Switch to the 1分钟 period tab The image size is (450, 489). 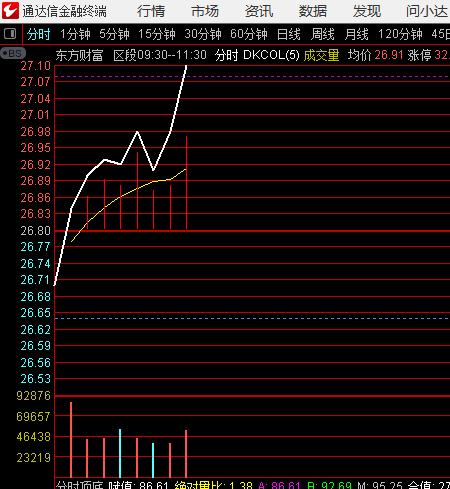pos(75,34)
